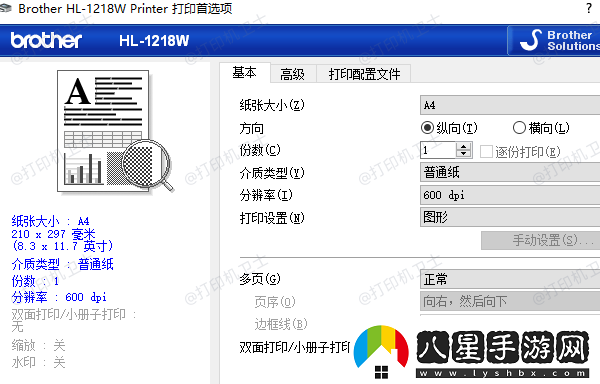Open the 多页 正常 dropdown
Image resolution: width=600 pixels, height=384 pixels.
point(510,280)
